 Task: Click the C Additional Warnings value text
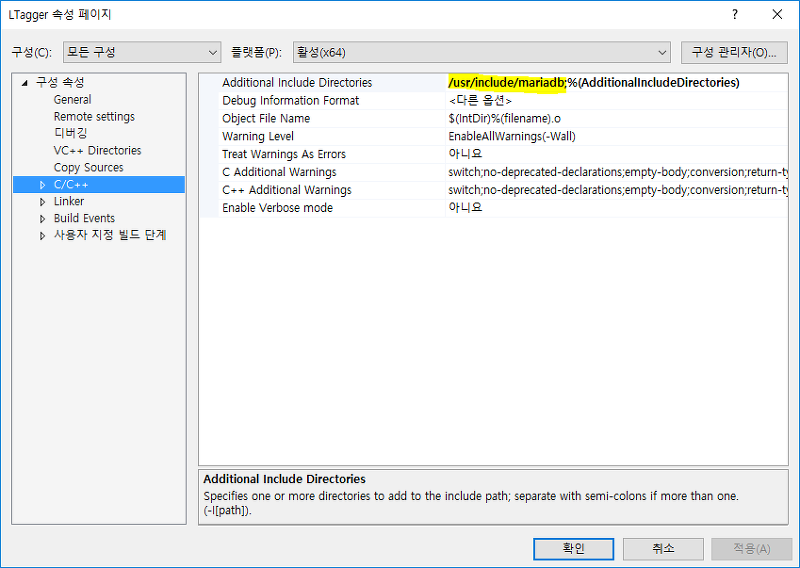point(616,172)
